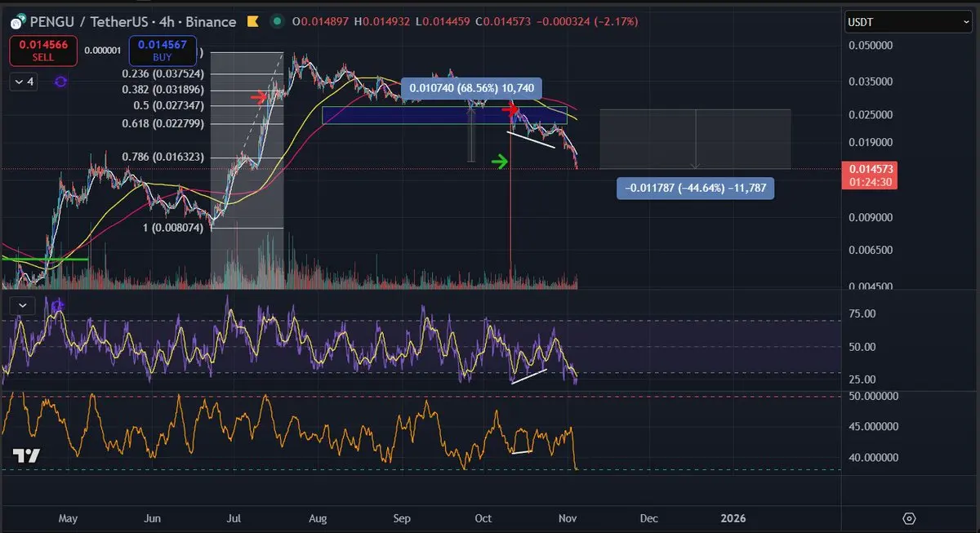Click the 75.00 RSI scale label
Screen dimensions: 980x533
point(863,313)
